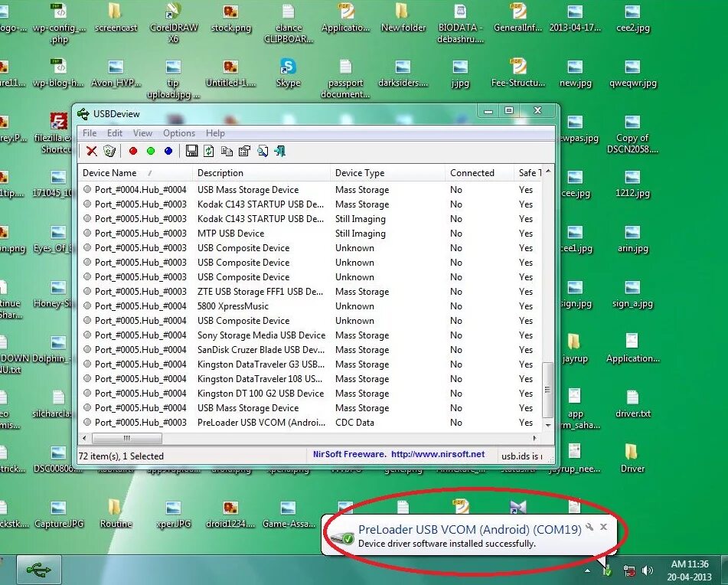Click the blue dot Disable and Enable icon
The width and height of the screenshot is (728, 585).
click(x=168, y=151)
